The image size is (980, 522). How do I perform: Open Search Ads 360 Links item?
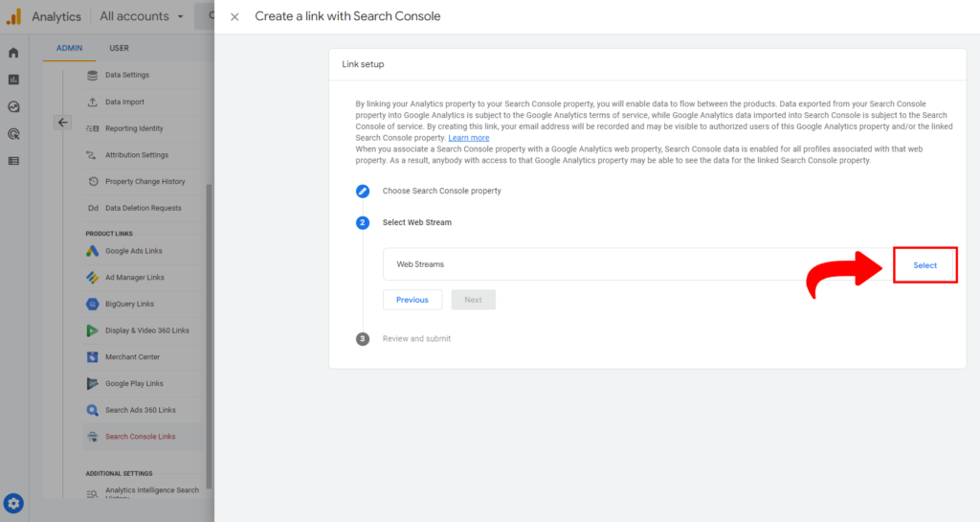pyautogui.click(x=143, y=410)
